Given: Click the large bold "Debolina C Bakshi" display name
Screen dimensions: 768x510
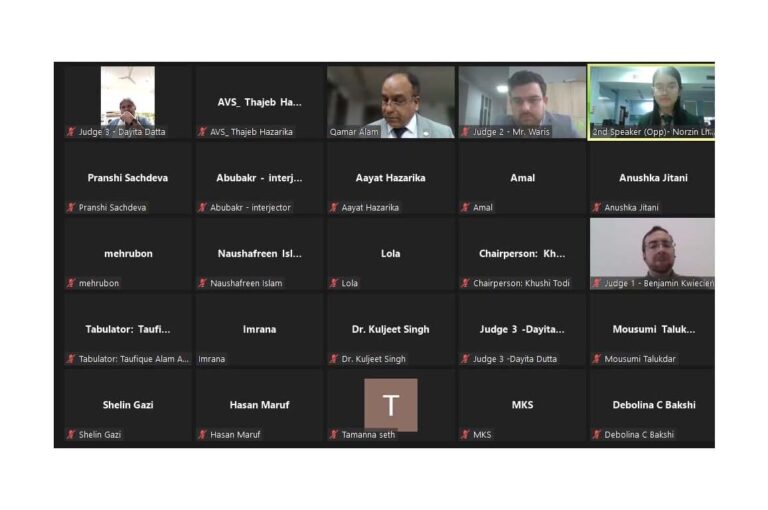Looking at the screenshot, I should [654, 405].
